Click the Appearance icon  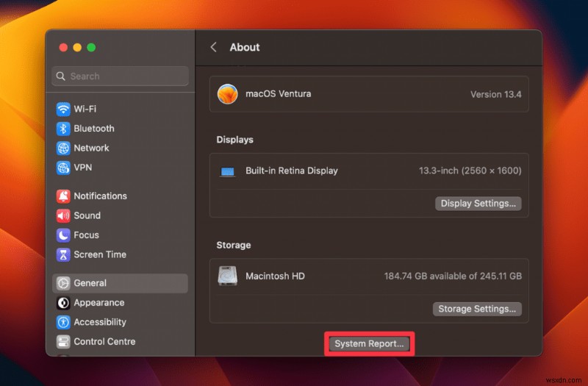click(63, 303)
